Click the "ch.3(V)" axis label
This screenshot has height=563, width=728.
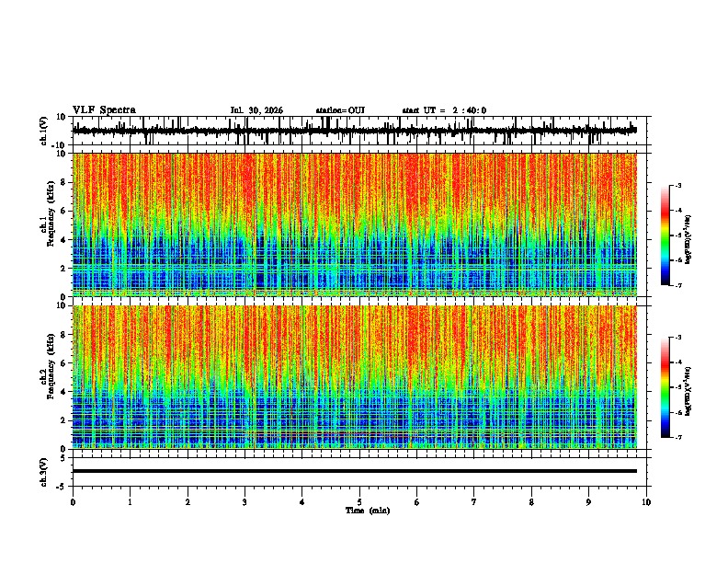pyautogui.click(x=44, y=472)
